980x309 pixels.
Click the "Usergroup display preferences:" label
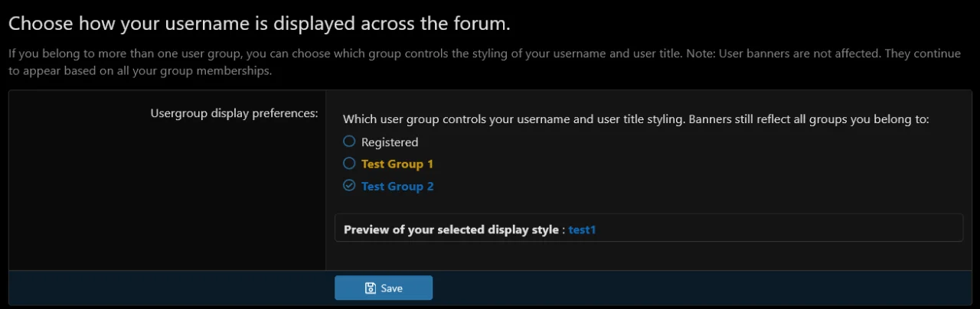(234, 113)
